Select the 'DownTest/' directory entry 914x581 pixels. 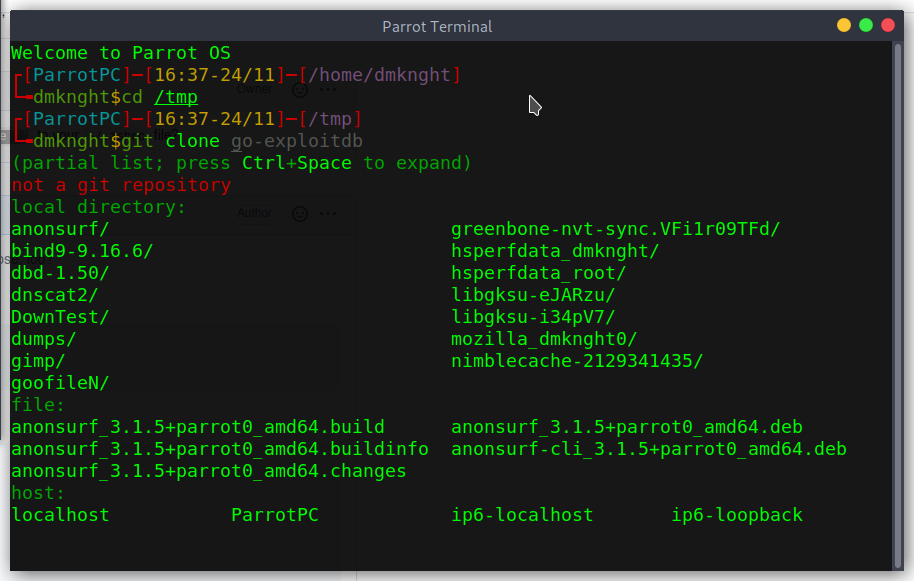pos(60,317)
